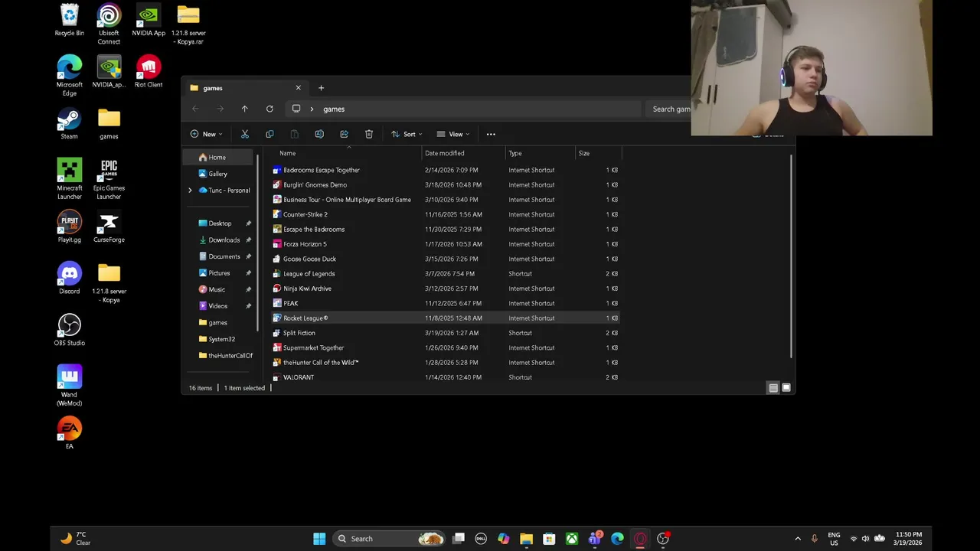Image resolution: width=980 pixels, height=551 pixels.
Task: Select the Riot Client desktop icon
Action: tap(149, 72)
